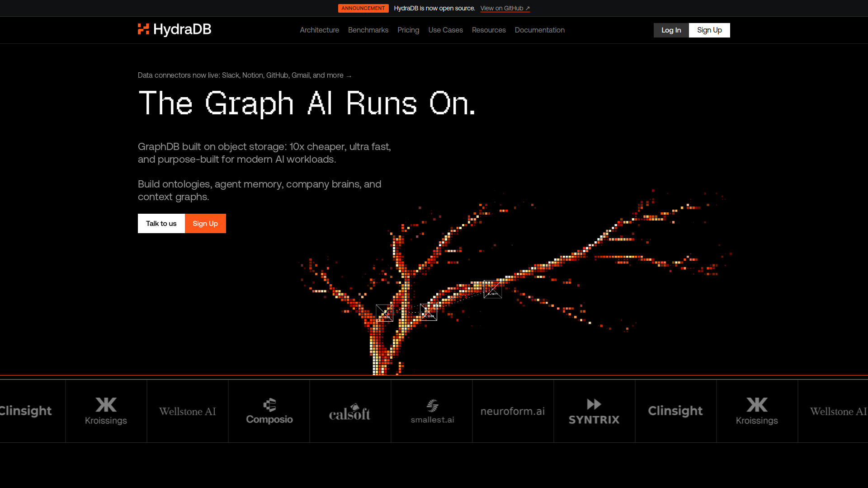The width and height of the screenshot is (868, 488).
Task: Go to the Benchmarks page
Action: pyautogui.click(x=368, y=30)
